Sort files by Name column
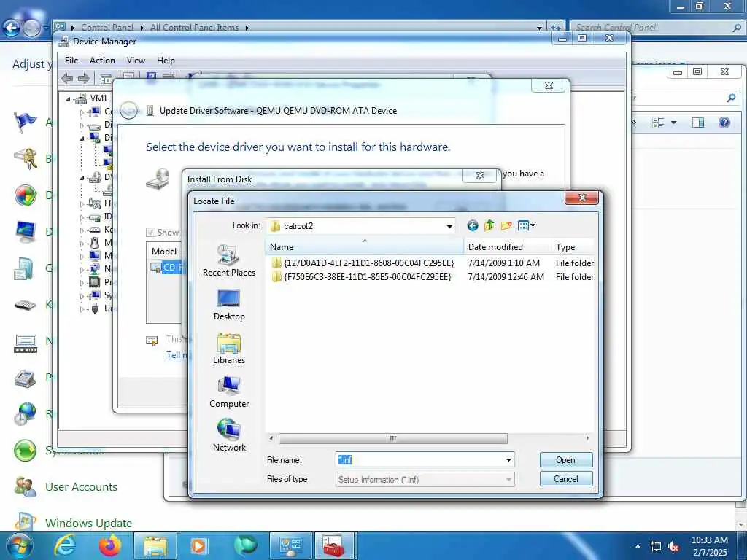 point(365,246)
